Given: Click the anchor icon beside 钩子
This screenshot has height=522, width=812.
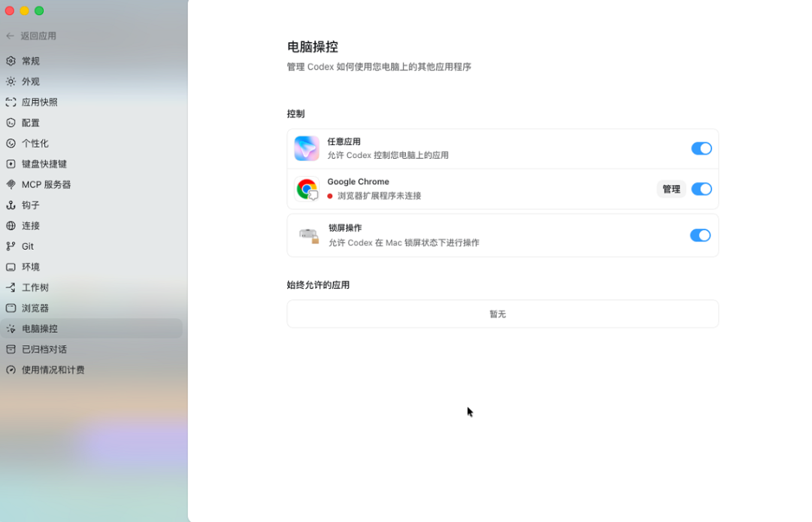Looking at the screenshot, I should tap(11, 205).
